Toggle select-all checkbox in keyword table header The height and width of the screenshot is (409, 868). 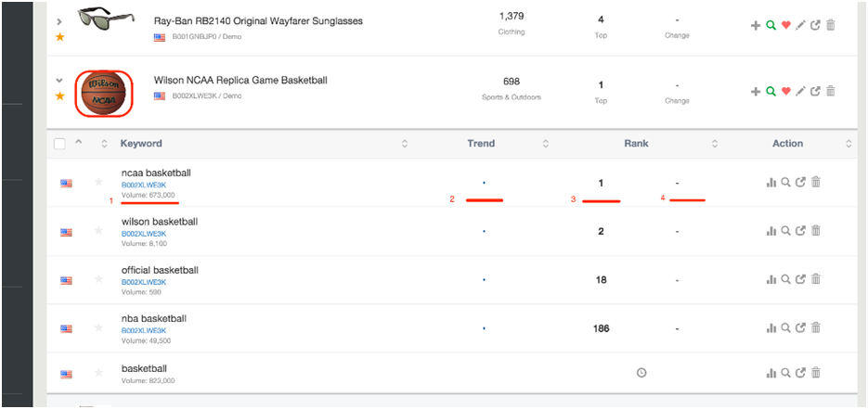59,144
